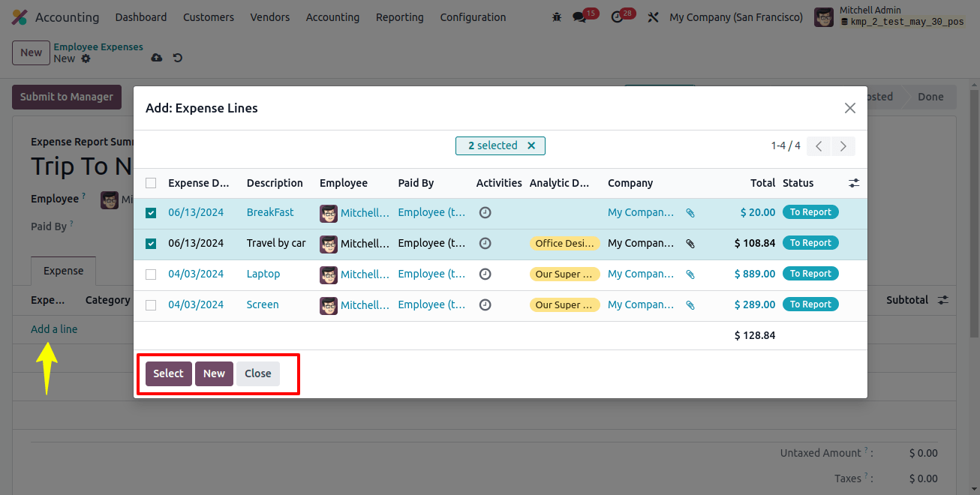Open the messages chat icon

tap(579, 16)
